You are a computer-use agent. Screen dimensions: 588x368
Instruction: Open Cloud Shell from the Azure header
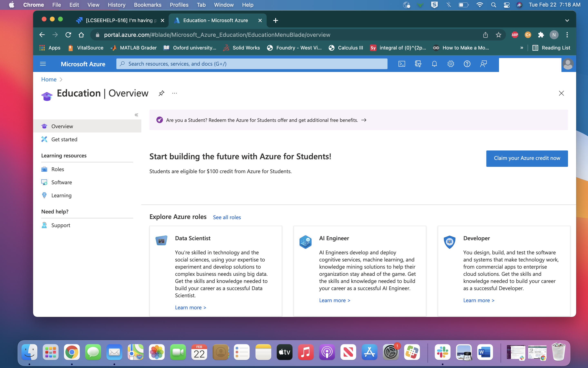pos(402,64)
